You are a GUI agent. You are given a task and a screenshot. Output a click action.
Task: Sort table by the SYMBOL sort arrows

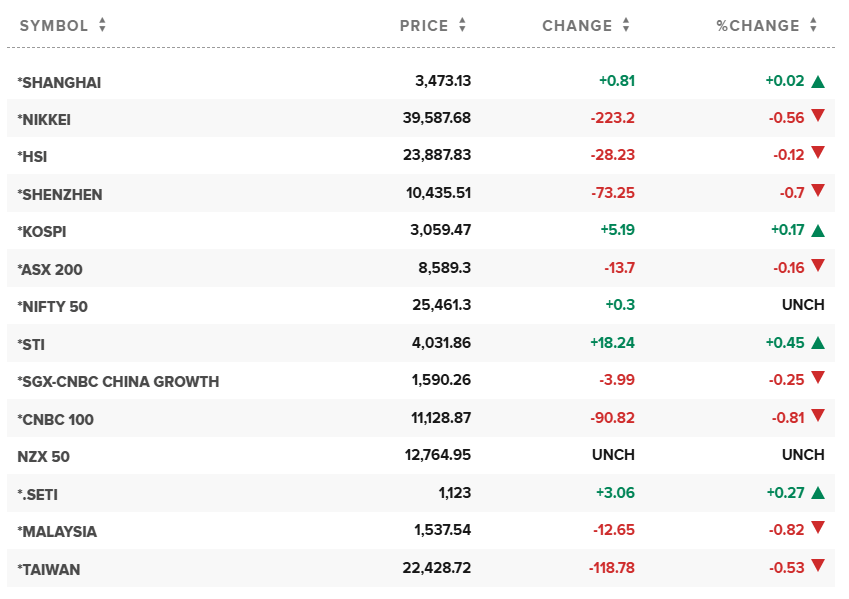102,26
